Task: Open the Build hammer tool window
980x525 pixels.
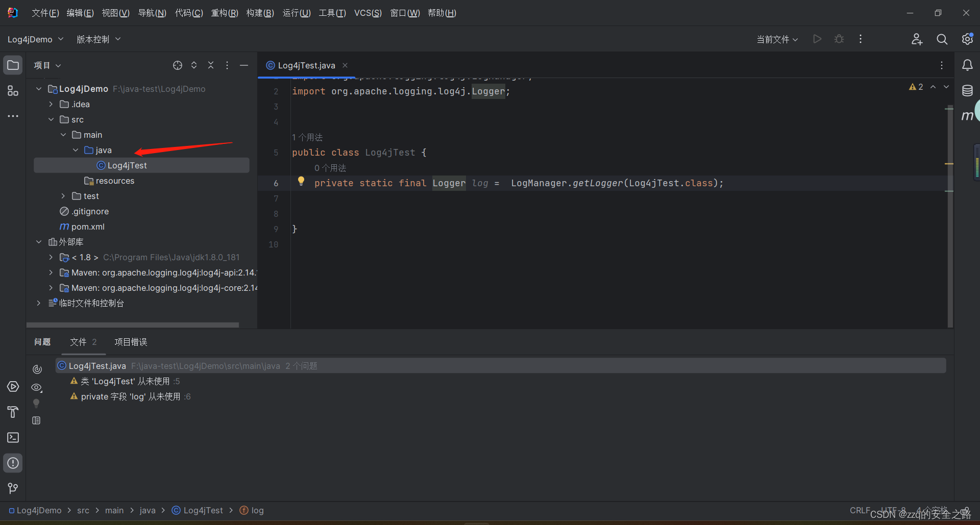Action: click(x=13, y=412)
